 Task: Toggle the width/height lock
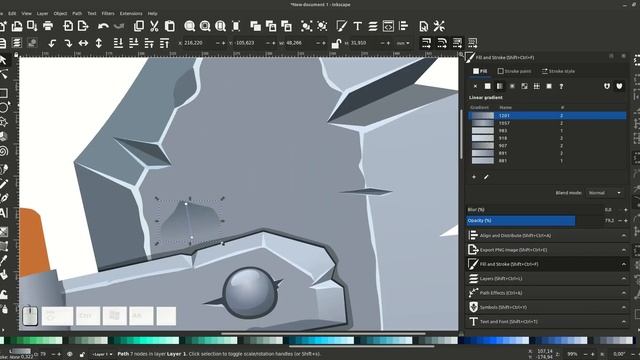(x=336, y=43)
